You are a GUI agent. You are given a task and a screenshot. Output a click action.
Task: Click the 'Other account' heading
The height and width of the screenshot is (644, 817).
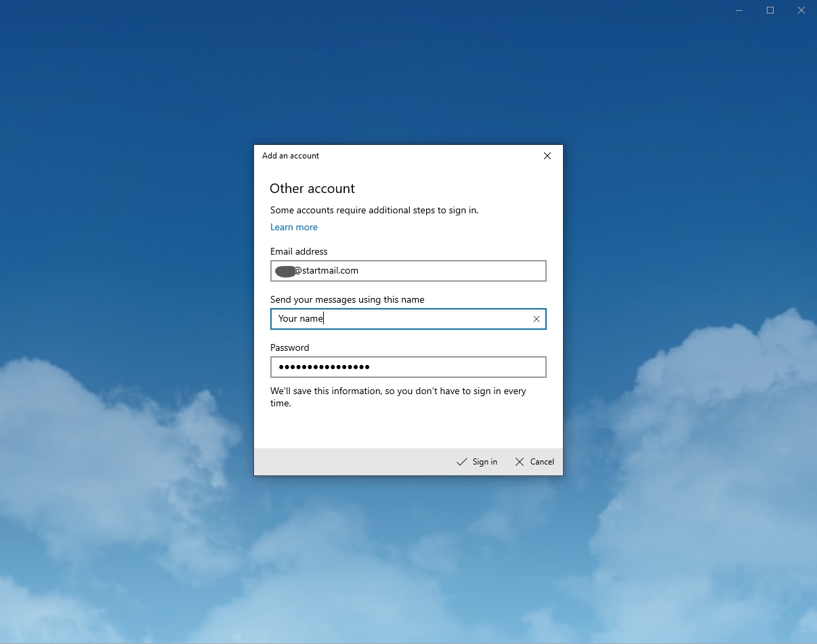(312, 189)
